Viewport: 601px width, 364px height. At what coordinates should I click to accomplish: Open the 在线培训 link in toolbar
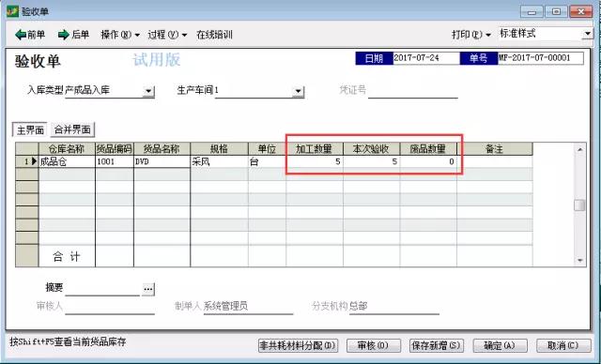[x=214, y=35]
